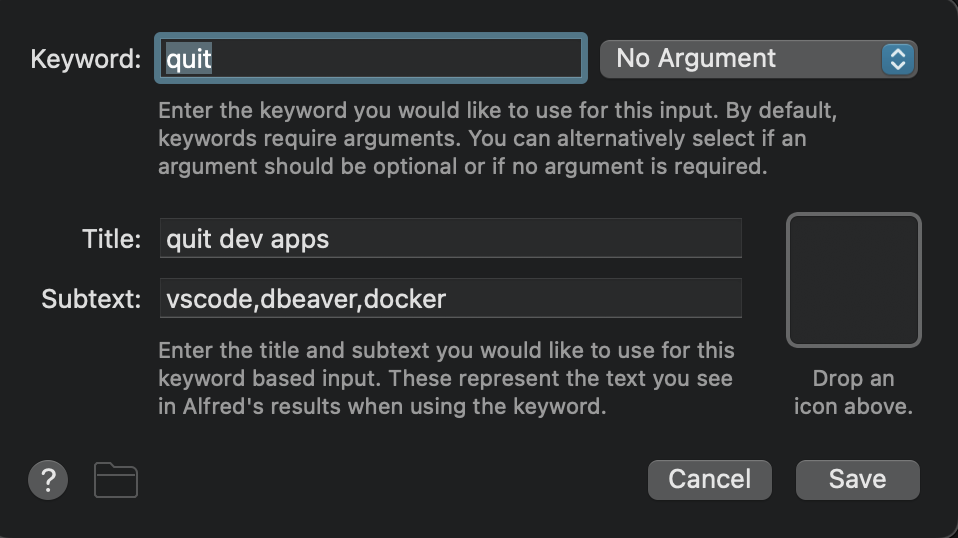Click the empty icon drop well
Viewport: 958px width, 538px height.
(x=853, y=280)
